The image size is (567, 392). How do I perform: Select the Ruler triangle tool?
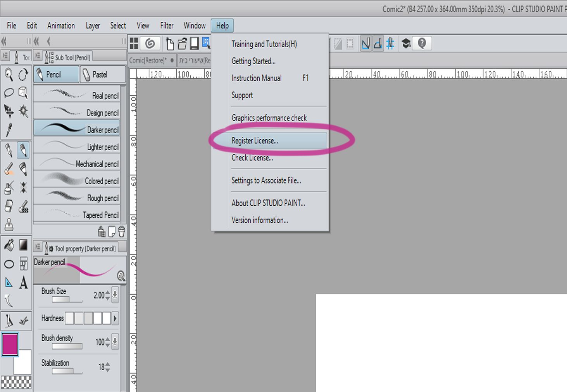(9, 282)
